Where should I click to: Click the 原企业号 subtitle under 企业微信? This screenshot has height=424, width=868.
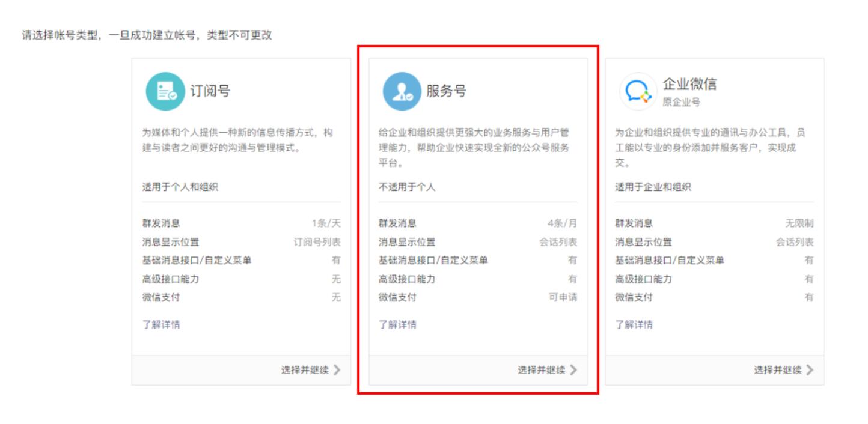pyautogui.click(x=681, y=102)
